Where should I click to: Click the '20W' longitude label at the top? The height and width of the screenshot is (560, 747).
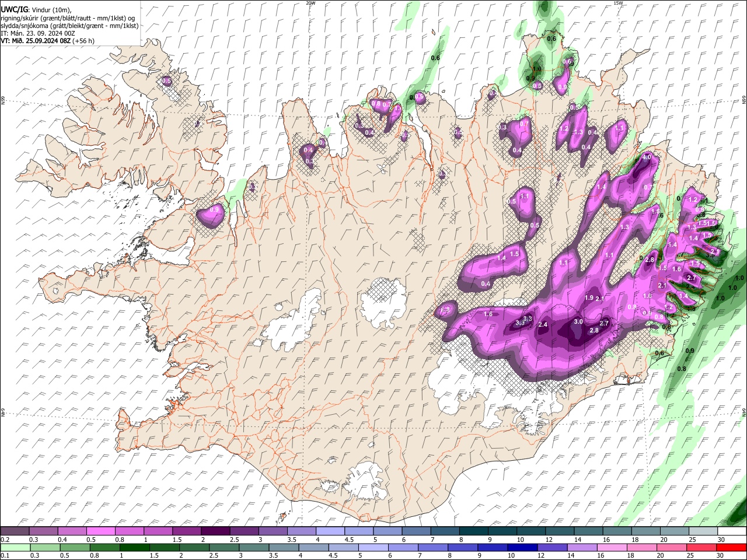[311, 3]
